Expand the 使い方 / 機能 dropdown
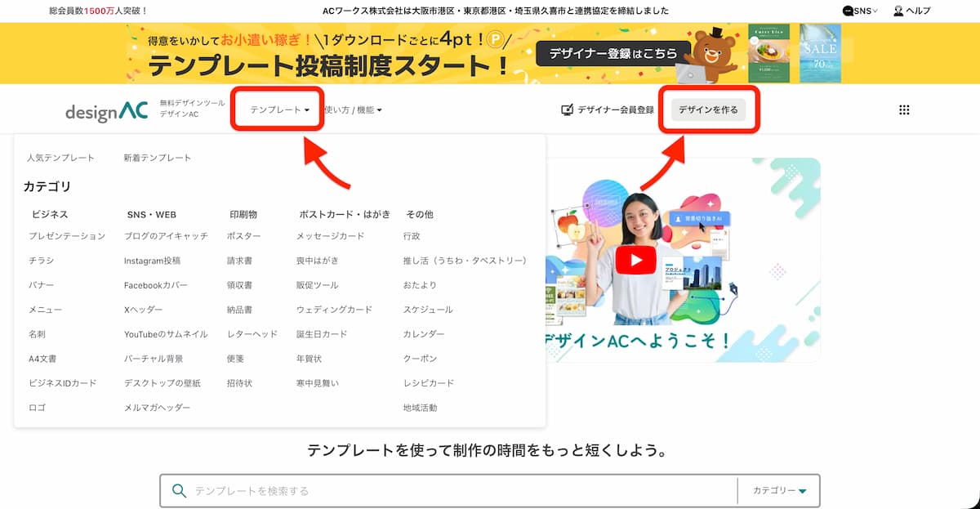The image size is (980, 509). click(353, 110)
